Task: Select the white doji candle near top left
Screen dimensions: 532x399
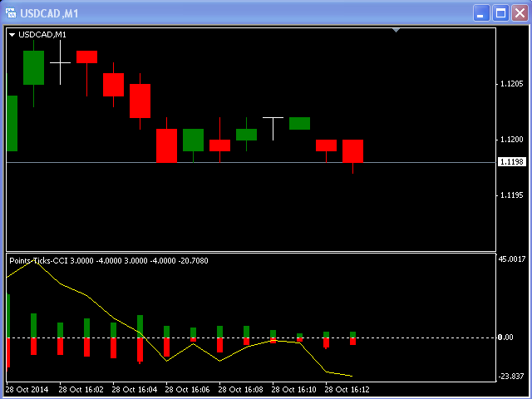Action: pyautogui.click(x=60, y=62)
